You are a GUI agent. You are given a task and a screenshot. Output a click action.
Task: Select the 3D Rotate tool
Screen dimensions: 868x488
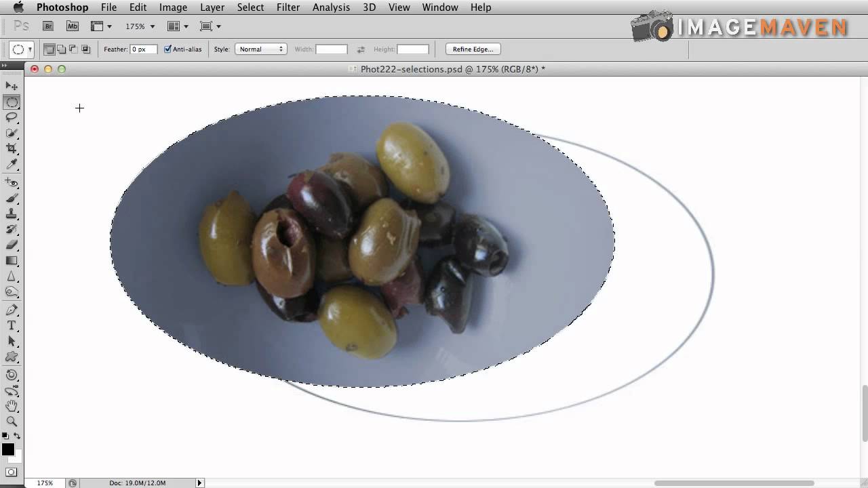[12, 375]
